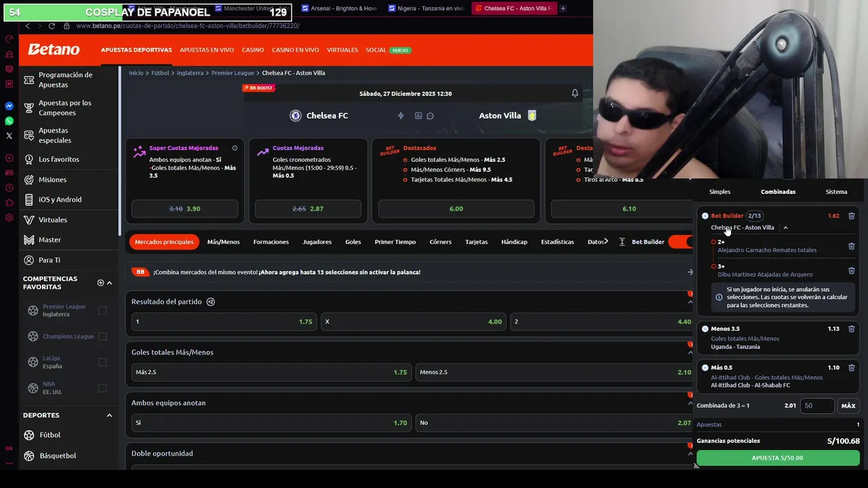This screenshot has height=488, width=868.
Task: Click the browser reload button
Action: [52, 26]
